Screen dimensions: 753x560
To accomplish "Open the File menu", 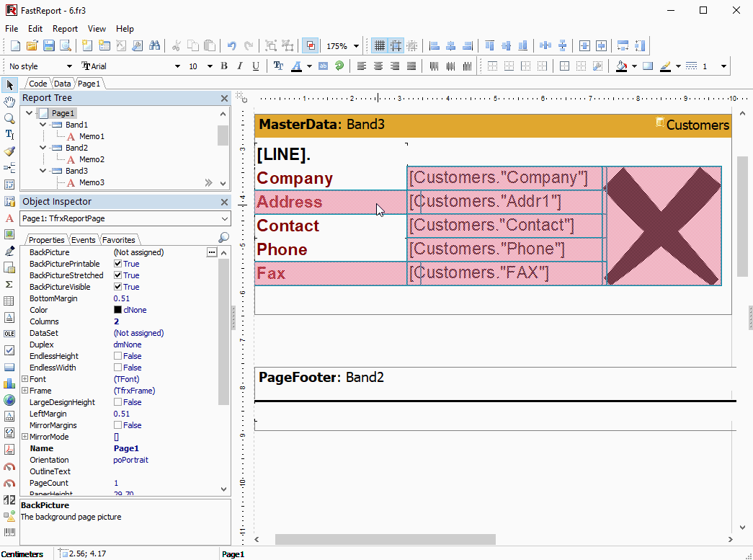I will coord(12,29).
